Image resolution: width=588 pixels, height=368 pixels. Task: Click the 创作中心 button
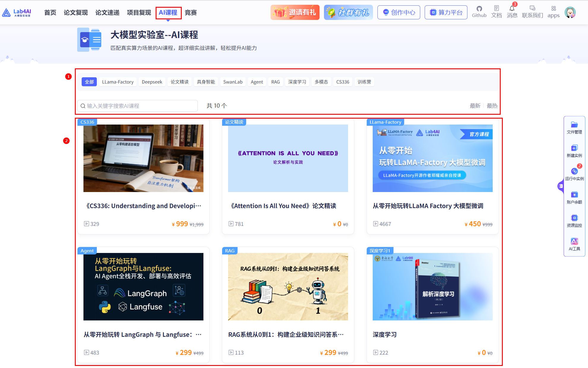coord(399,12)
